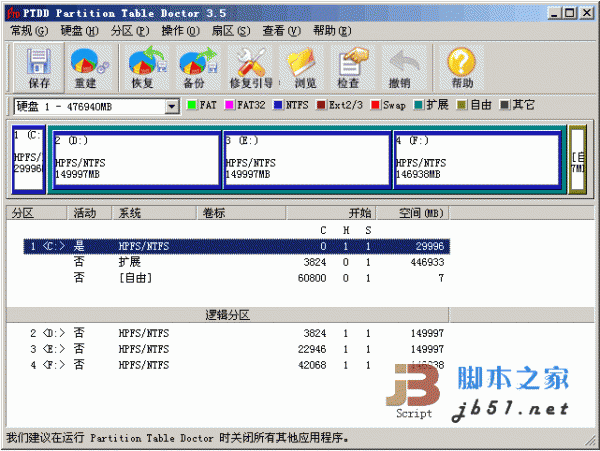
Task: Select partition 3 (E:) block in disk map
Action: (x=307, y=160)
